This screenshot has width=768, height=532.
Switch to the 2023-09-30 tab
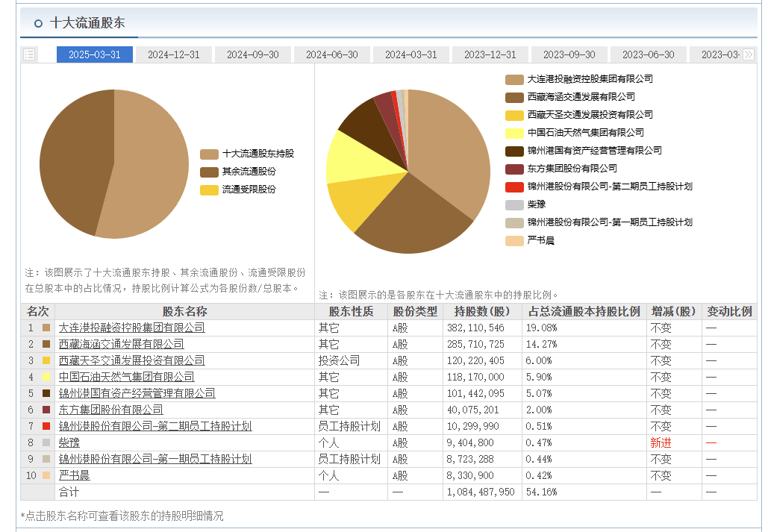[569, 54]
